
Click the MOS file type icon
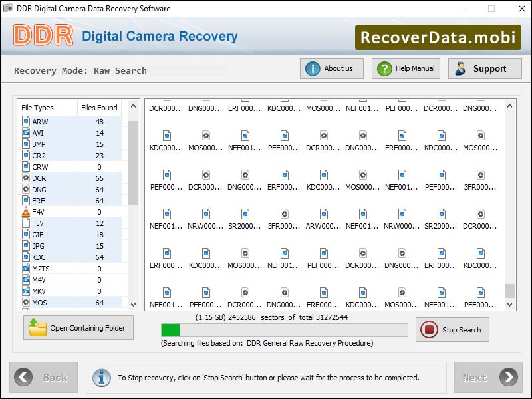[x=26, y=302]
